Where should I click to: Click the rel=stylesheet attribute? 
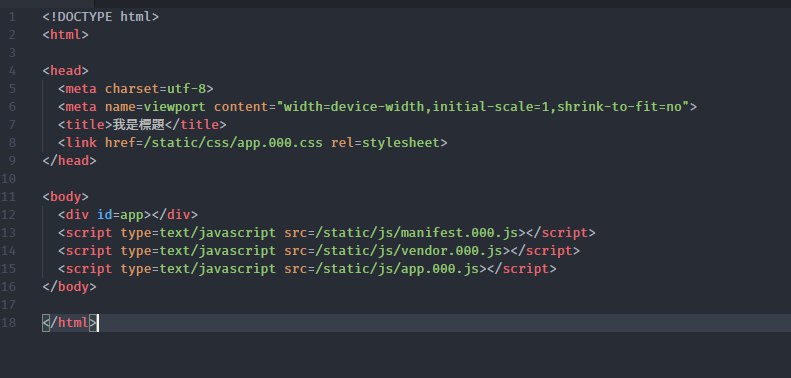(x=385, y=143)
